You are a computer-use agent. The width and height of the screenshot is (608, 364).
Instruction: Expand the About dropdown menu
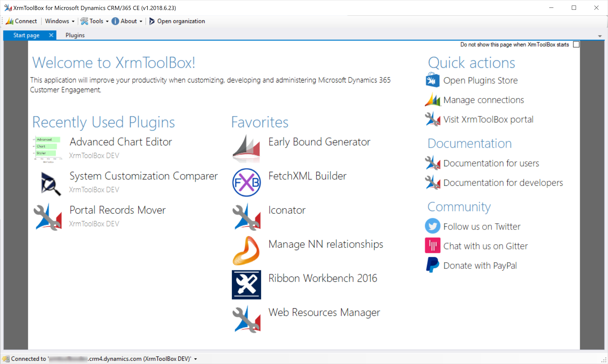click(128, 21)
